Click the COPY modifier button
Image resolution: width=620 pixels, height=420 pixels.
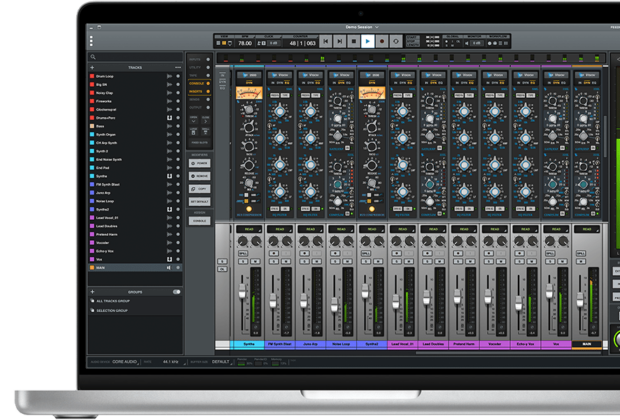(x=200, y=189)
